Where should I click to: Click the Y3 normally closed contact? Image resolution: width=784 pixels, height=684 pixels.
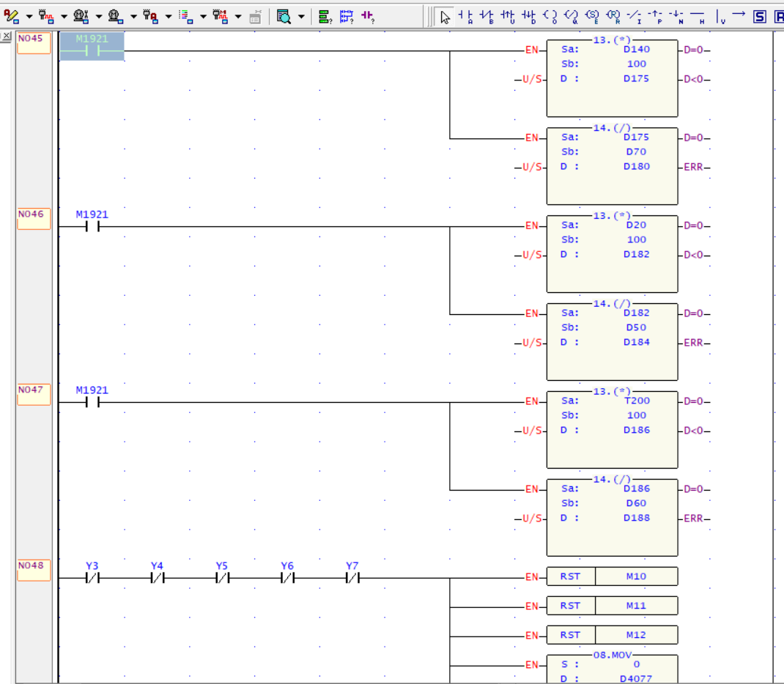tap(92, 573)
